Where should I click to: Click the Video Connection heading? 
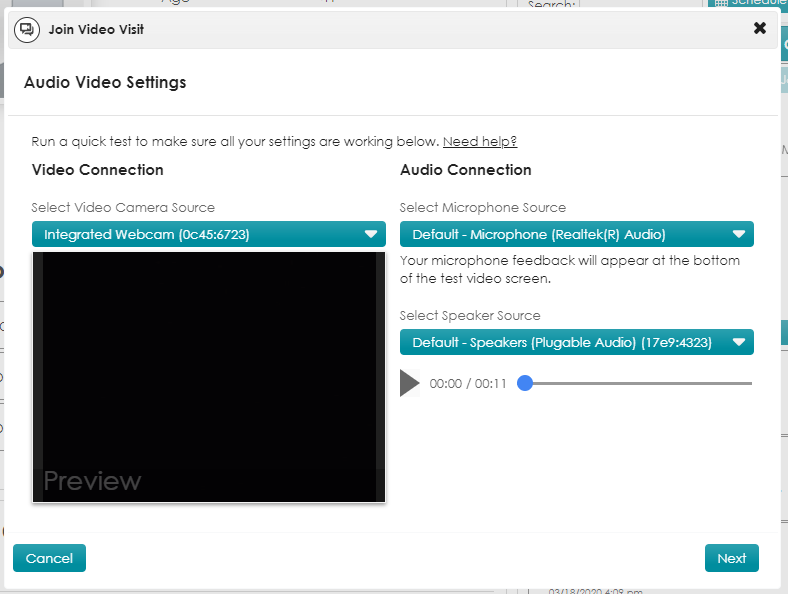click(x=97, y=170)
